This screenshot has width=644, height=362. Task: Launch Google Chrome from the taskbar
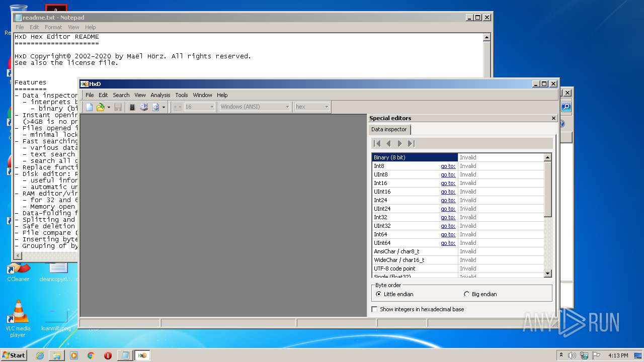point(91,355)
